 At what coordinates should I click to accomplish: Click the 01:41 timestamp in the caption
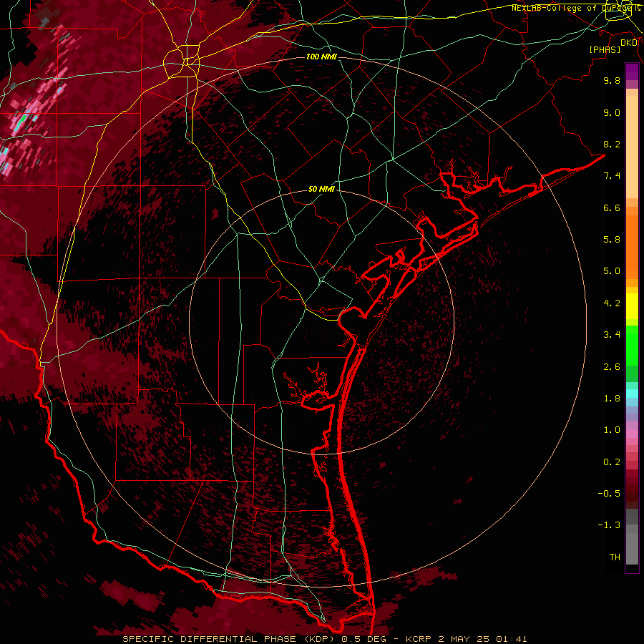coord(512,639)
